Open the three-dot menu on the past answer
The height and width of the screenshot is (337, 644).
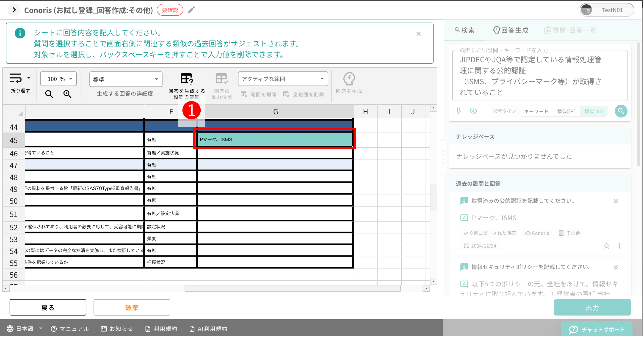(x=619, y=246)
